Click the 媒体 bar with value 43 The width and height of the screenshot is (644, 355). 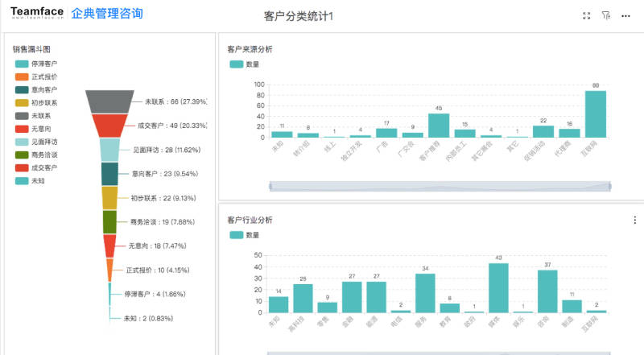pyautogui.click(x=498, y=287)
